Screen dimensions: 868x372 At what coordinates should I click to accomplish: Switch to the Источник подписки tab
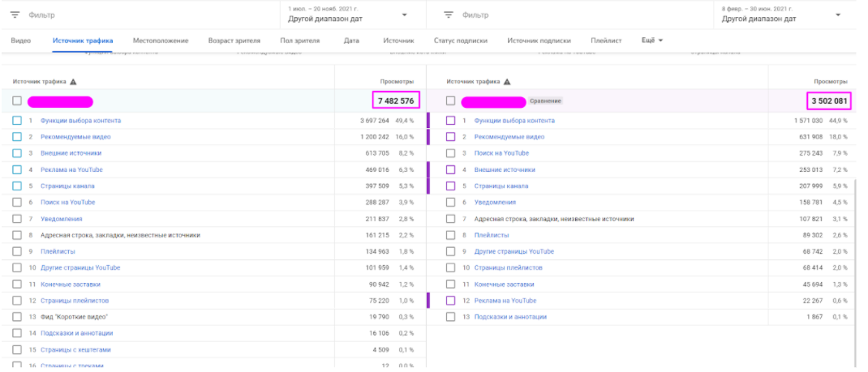click(539, 41)
